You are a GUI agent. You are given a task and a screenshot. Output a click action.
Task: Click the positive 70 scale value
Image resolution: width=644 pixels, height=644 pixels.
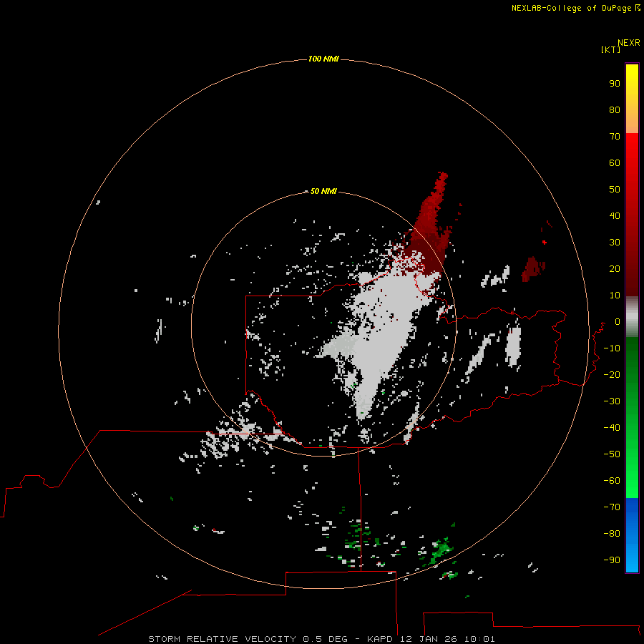[x=615, y=137]
